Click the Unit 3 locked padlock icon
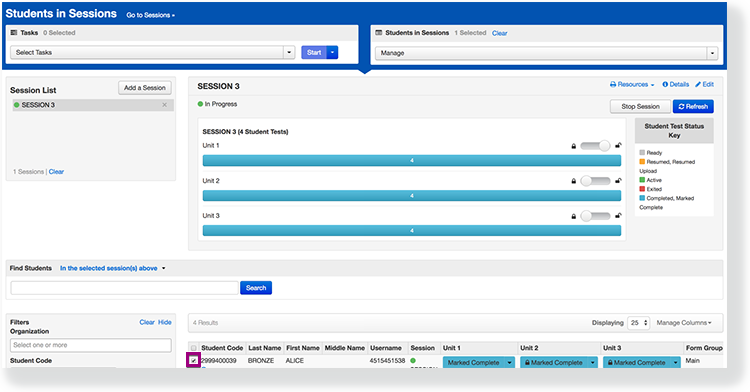Image resolution: width=750 pixels, height=392 pixels. (x=574, y=216)
